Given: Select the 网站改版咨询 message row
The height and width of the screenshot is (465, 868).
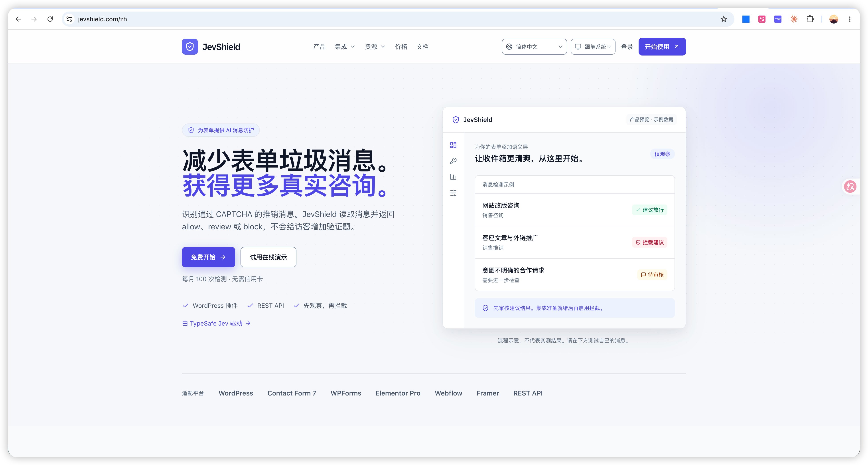Looking at the screenshot, I should 574,210.
